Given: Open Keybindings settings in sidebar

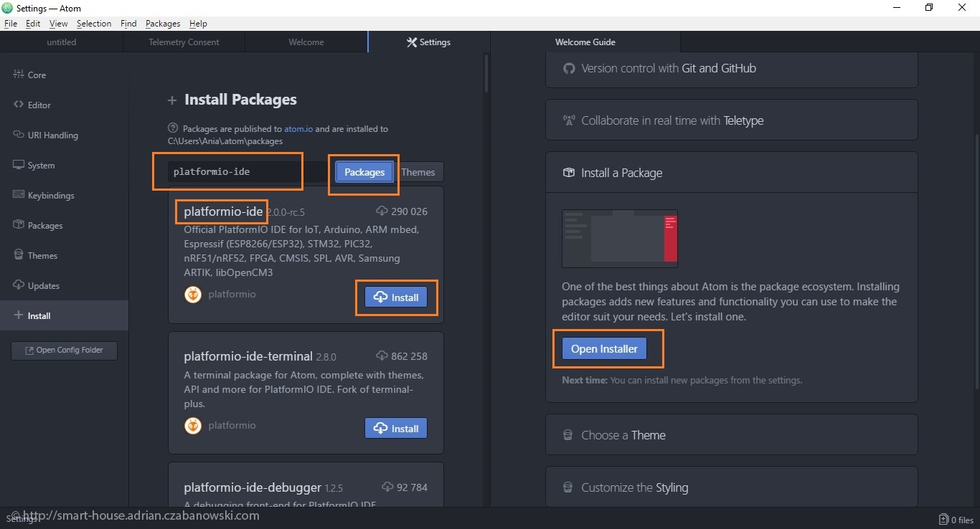Looking at the screenshot, I should pos(65,195).
